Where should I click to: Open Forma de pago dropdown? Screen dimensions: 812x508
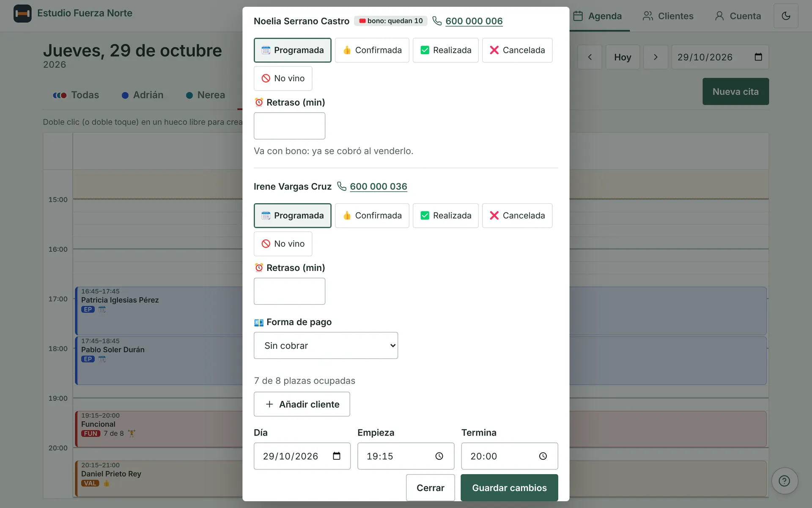326,345
